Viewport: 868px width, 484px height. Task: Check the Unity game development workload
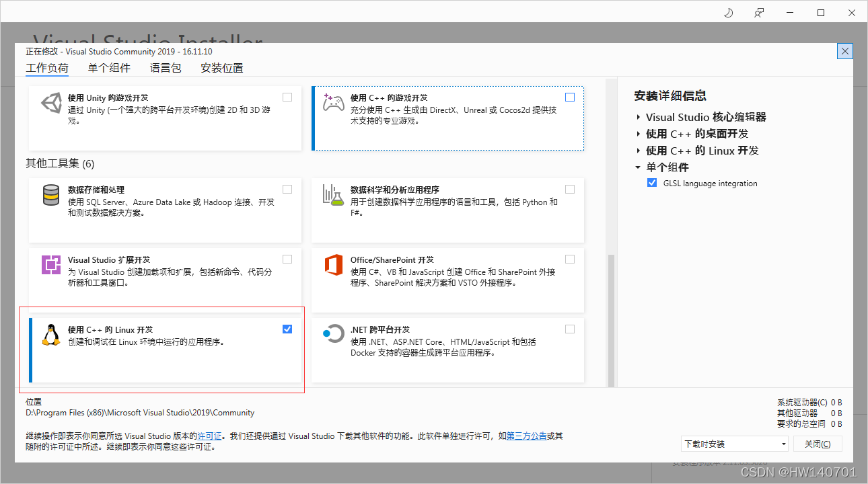point(287,97)
